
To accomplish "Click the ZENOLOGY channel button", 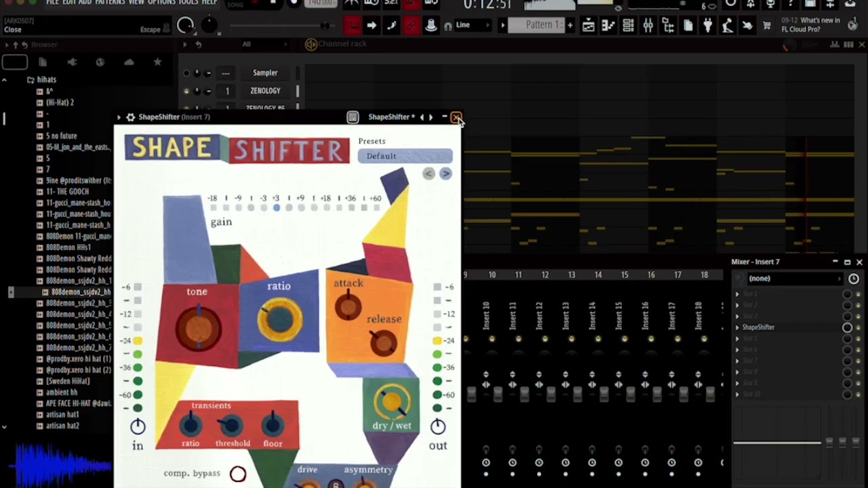I will pos(265,91).
